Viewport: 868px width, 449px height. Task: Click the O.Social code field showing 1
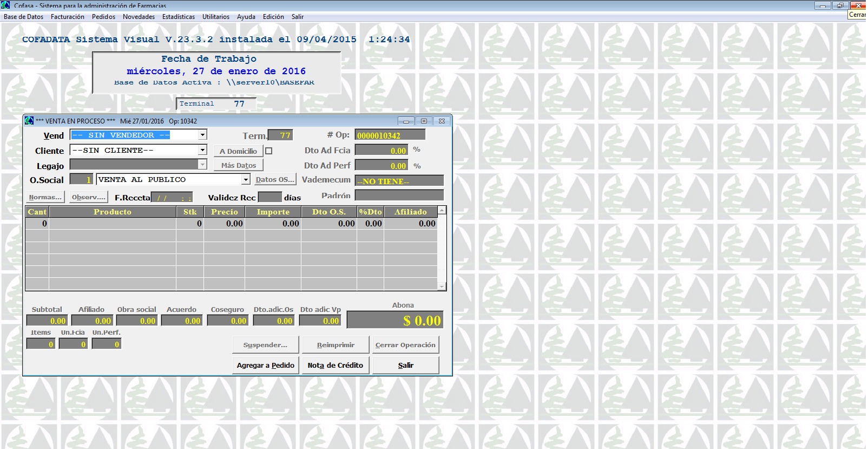81,179
